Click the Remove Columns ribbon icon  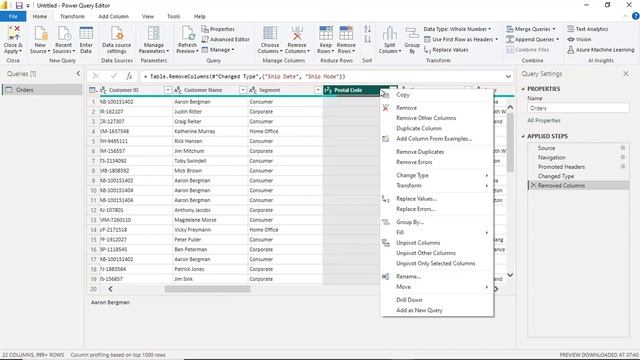point(297,33)
